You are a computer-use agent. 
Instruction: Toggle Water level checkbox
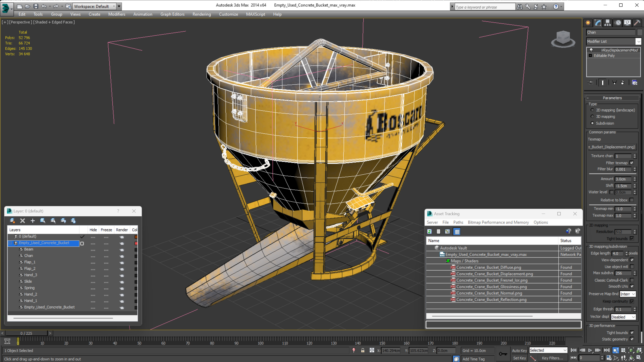(x=611, y=192)
